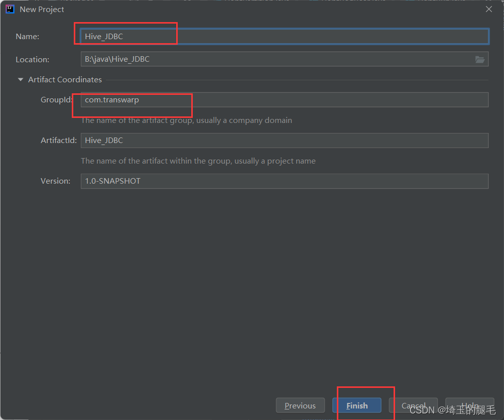Screen dimensions: 504x420
Task: Expand the Artifact Coordinates group label
Action: 65,79
